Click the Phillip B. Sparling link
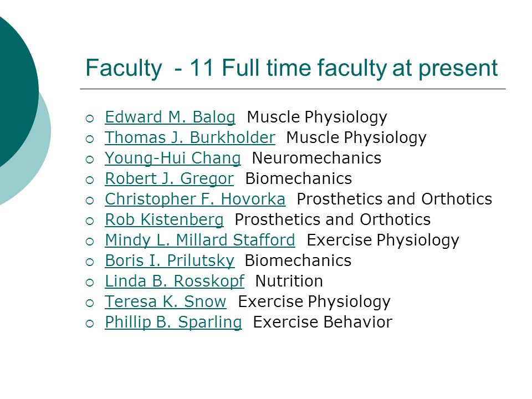 [173, 323]
